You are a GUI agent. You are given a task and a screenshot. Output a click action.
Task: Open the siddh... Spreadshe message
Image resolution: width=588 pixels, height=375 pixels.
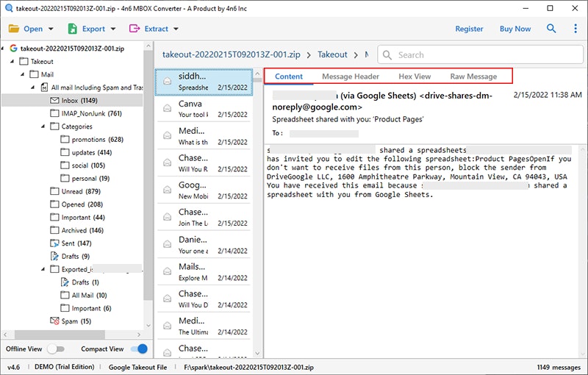coord(204,82)
